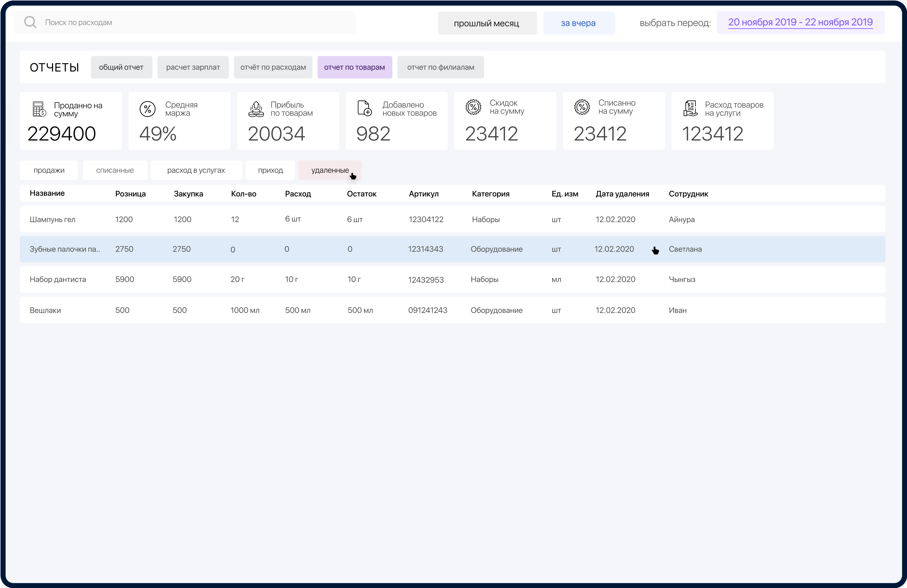Viewport: 907px width, 588px height.
Task: Click the Расход товаров value 123412
Action: (712, 133)
